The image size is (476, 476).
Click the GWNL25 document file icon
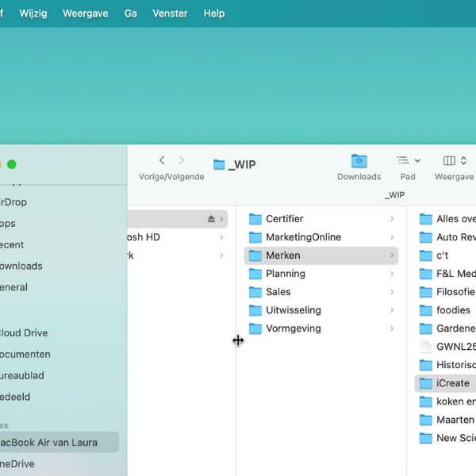pos(426,347)
